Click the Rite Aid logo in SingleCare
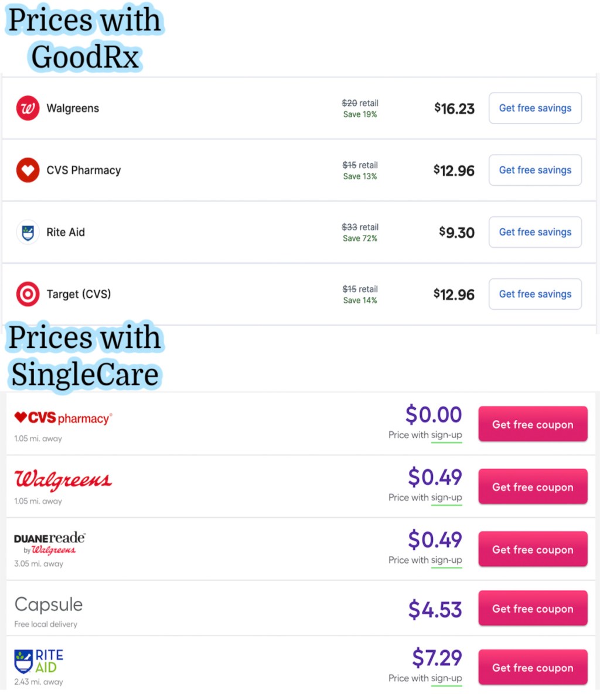This screenshot has height=700, width=600. click(x=39, y=661)
